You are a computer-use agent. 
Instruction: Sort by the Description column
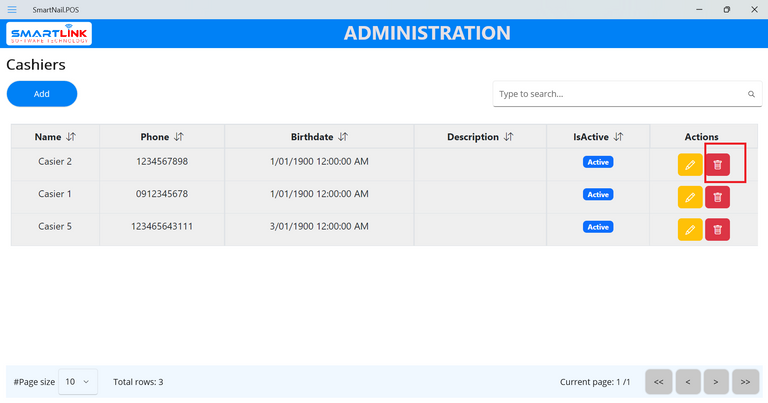tap(508, 137)
